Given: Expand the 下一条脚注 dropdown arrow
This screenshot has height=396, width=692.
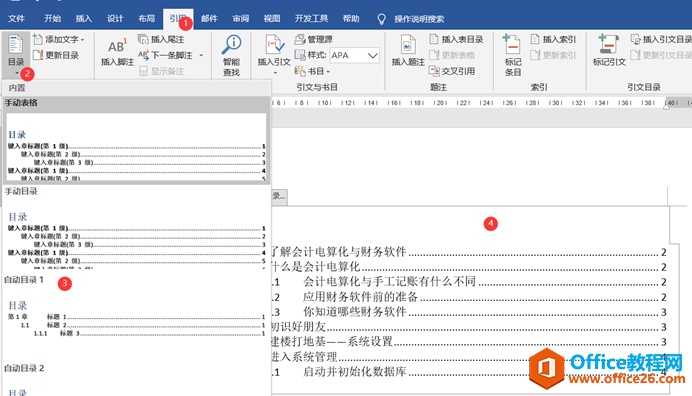Looking at the screenshot, I should pyautogui.click(x=201, y=56).
